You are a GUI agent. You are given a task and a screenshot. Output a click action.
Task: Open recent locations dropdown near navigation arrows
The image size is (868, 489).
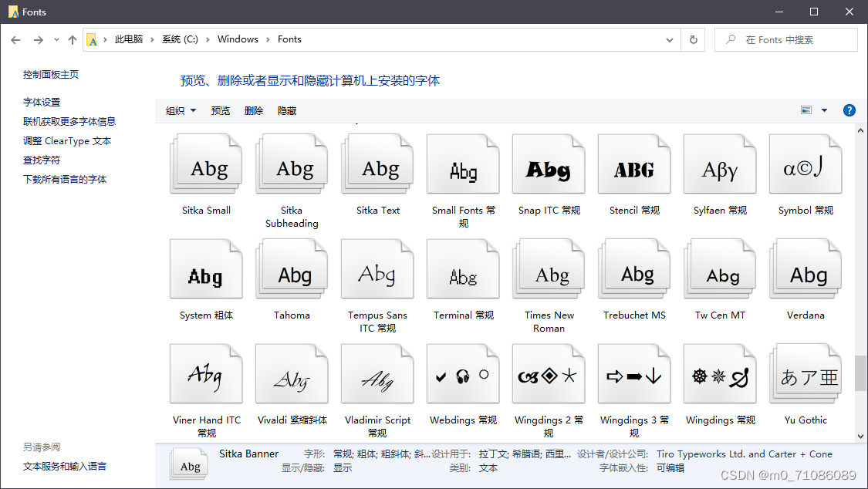(56, 40)
